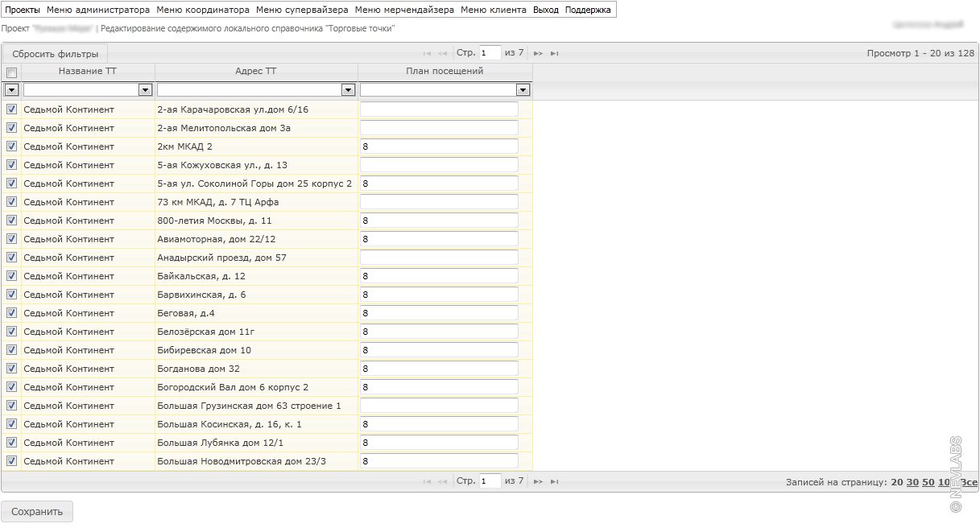Open the Меню супервайзера menu

[302, 10]
